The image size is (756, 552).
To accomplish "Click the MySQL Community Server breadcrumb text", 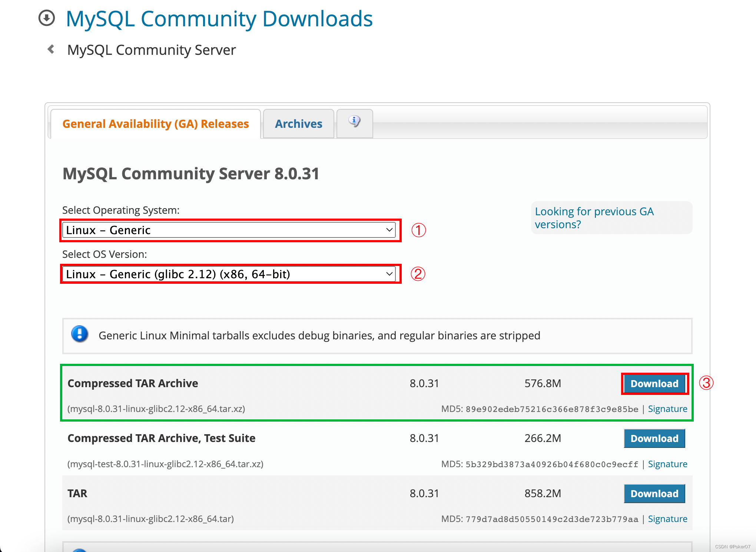I will pyautogui.click(x=152, y=50).
